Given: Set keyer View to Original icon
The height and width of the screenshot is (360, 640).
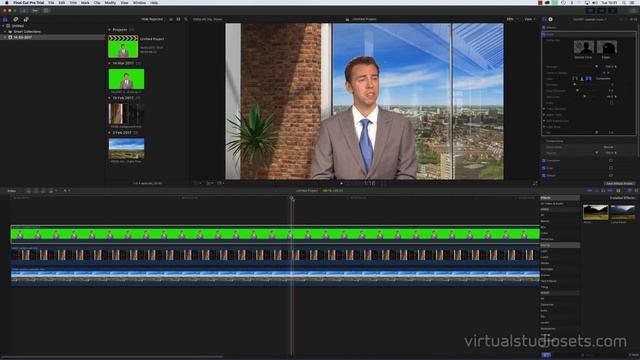Looking at the screenshot, I should (x=575, y=78).
